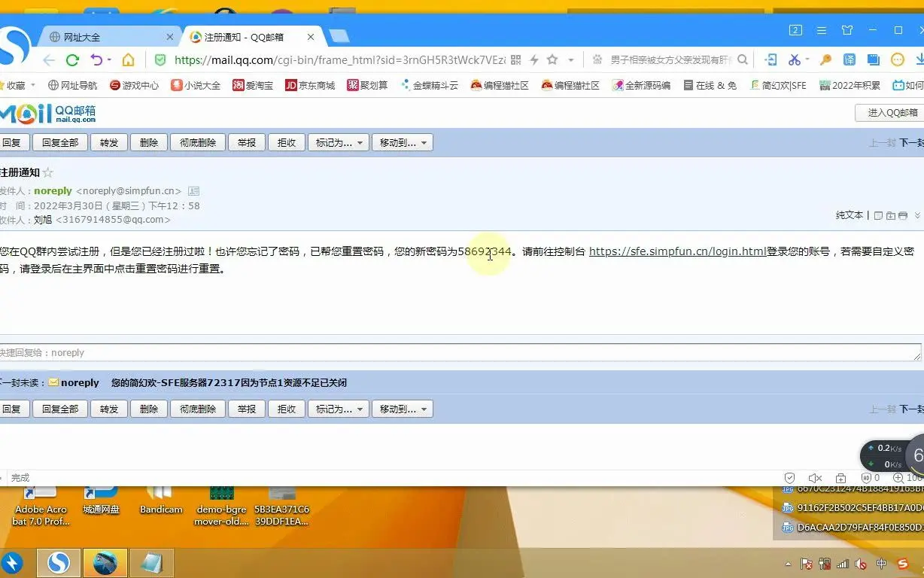Open the 游戏中心 bookmark
924x578 pixels.
point(135,85)
